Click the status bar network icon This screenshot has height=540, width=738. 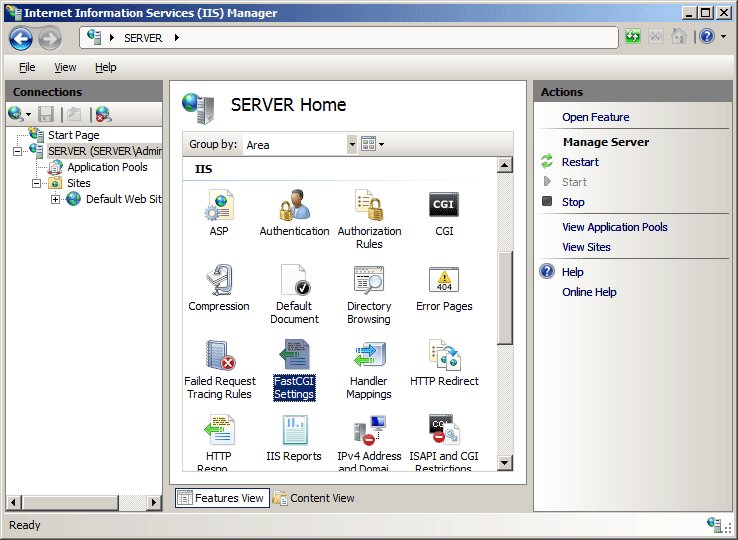[x=716, y=524]
